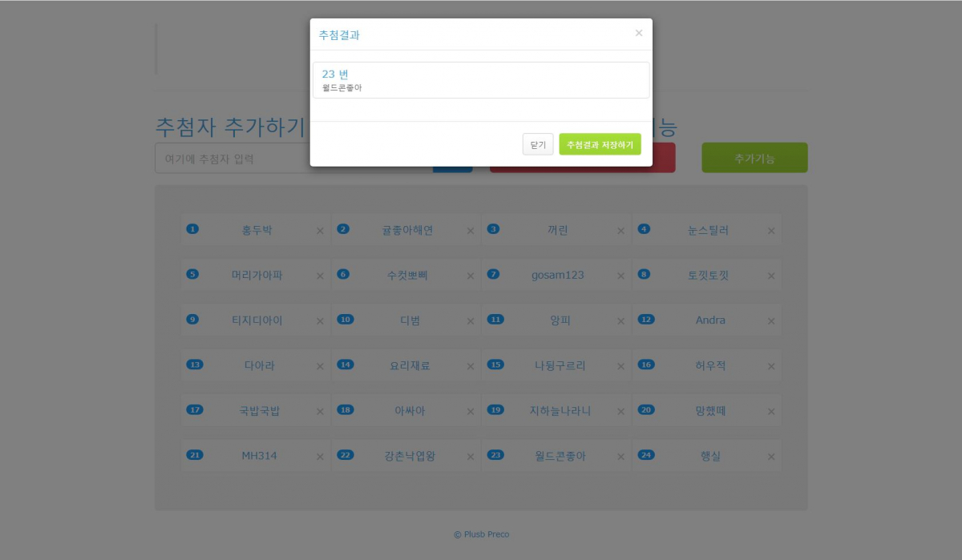Remove participant 행실

point(771,457)
